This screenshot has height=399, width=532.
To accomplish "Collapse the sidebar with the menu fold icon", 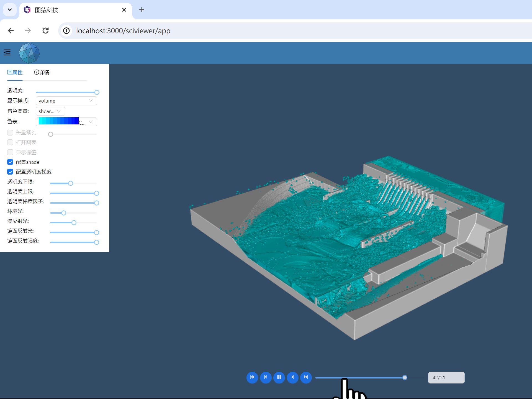I will (7, 52).
